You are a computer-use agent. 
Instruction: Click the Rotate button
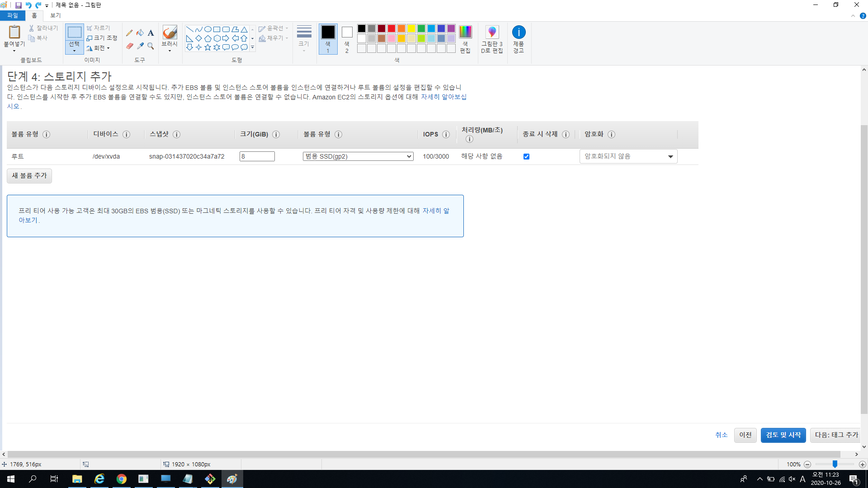pos(99,48)
